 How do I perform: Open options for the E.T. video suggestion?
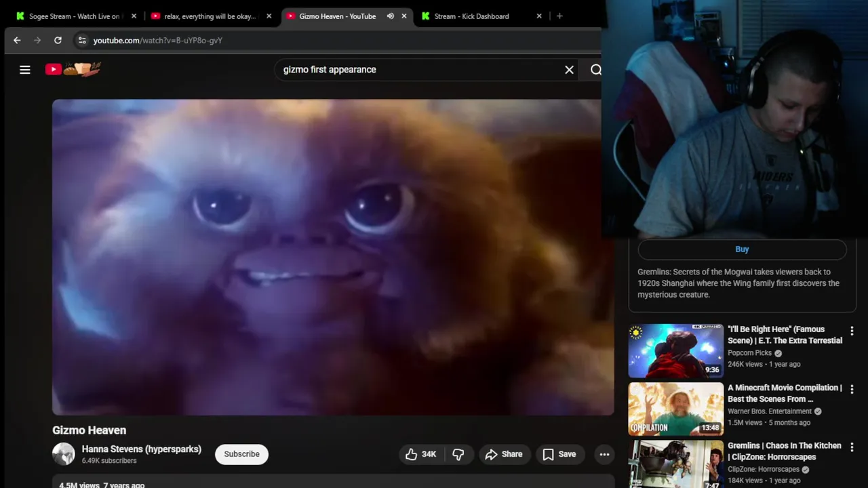coord(852,331)
